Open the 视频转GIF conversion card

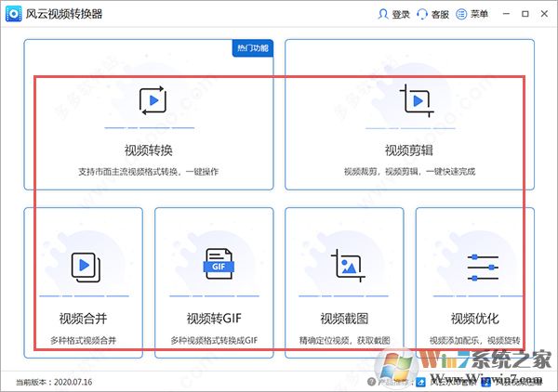(x=214, y=282)
